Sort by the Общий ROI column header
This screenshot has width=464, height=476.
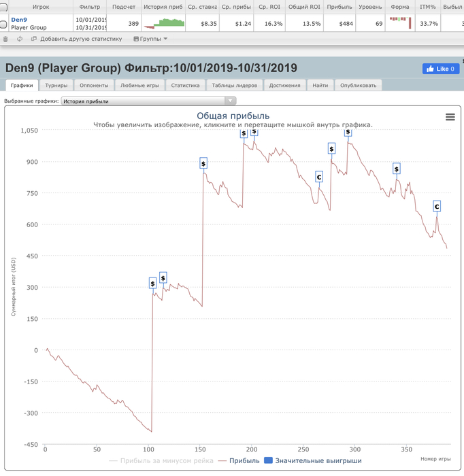coord(304,7)
